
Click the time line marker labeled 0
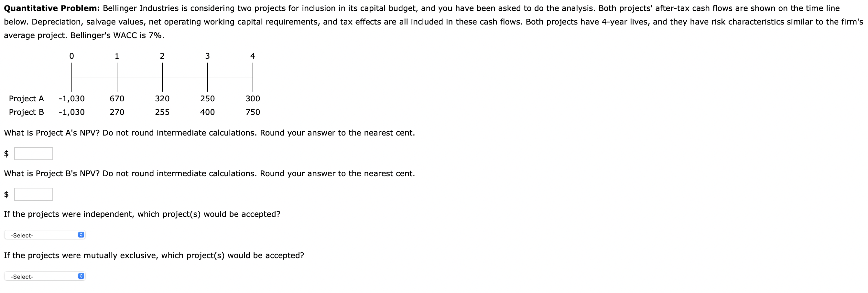coord(72,56)
